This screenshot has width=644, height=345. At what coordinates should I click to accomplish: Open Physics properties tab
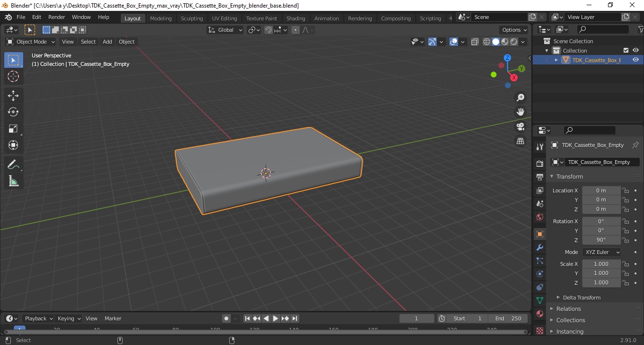pos(540,274)
